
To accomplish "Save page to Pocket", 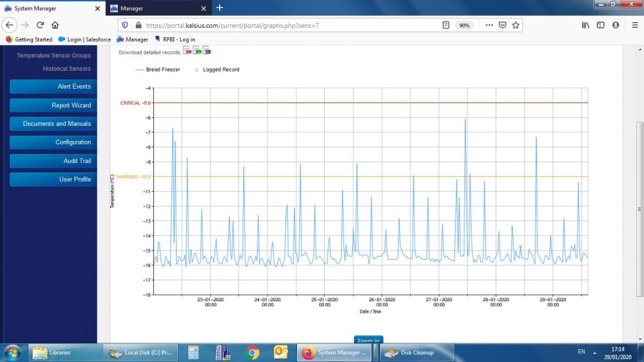I will pyautogui.click(x=502, y=25).
